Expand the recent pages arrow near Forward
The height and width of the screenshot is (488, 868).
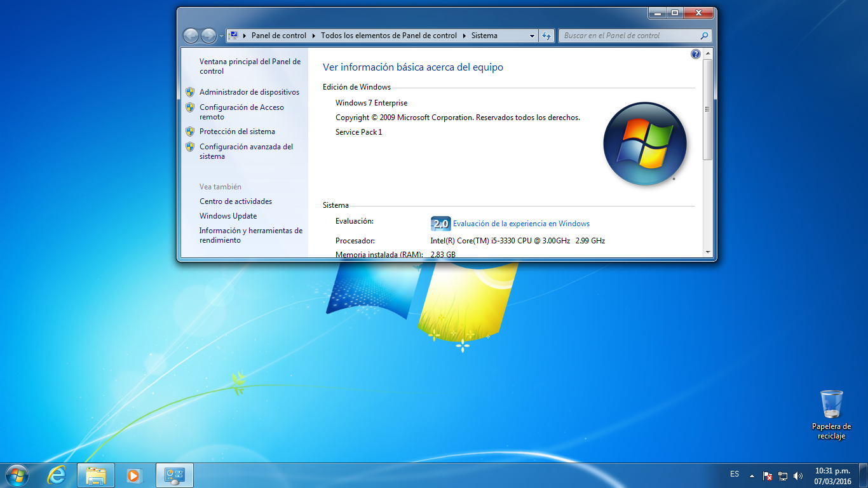221,36
